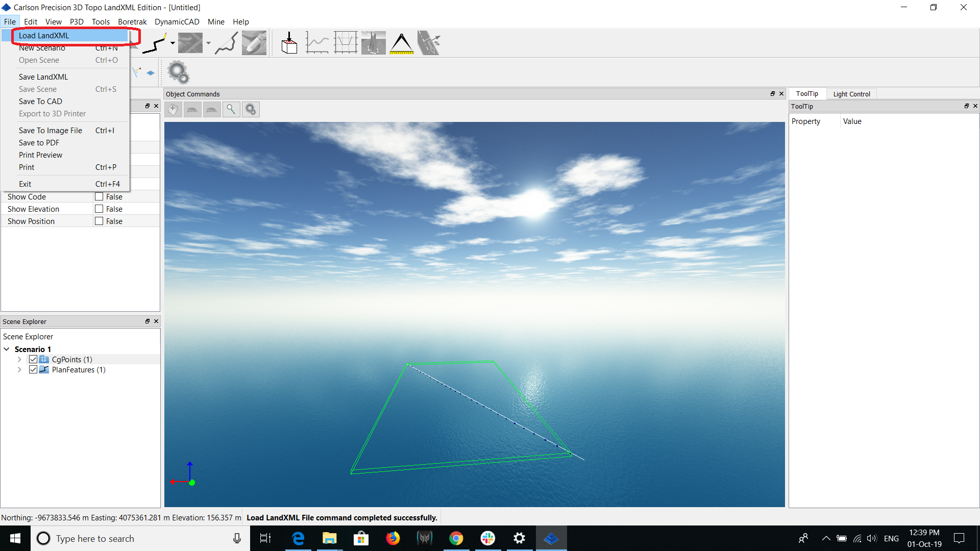Close the ToolTip panel
This screenshot has width=980, height=551.
point(975,106)
